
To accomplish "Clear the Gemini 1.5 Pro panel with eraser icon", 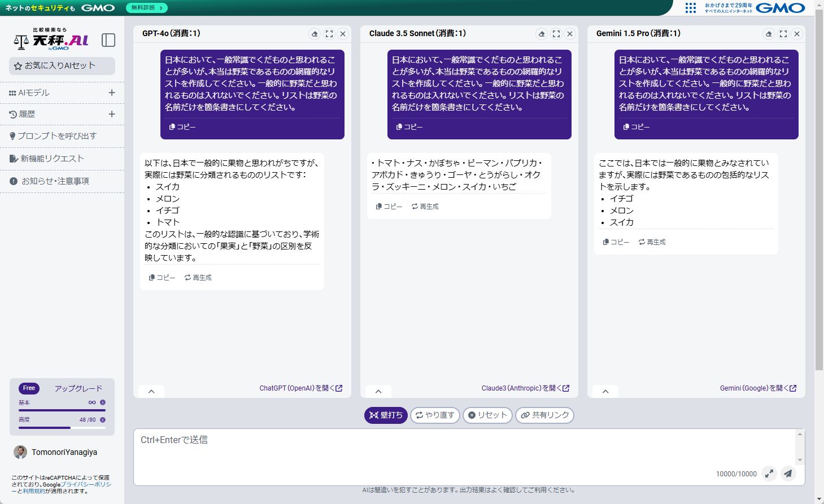I will 769,34.
